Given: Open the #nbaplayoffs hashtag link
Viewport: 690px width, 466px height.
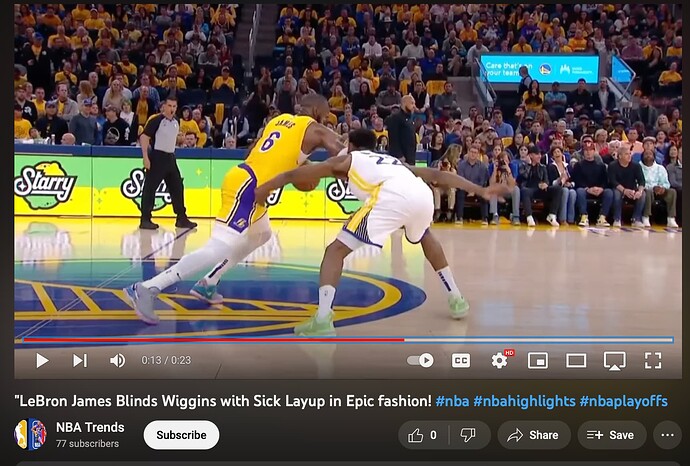Looking at the screenshot, I should [x=624, y=401].
